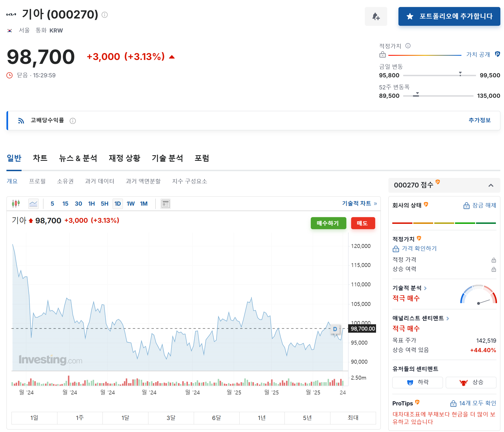Viewport: 504px width, 432px height.
Task: Click 포트폴리오에 추가합니다 button
Action: tap(449, 17)
